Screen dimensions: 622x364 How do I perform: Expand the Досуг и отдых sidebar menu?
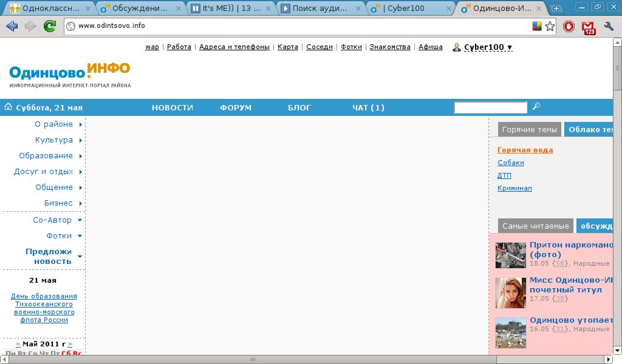click(48, 172)
